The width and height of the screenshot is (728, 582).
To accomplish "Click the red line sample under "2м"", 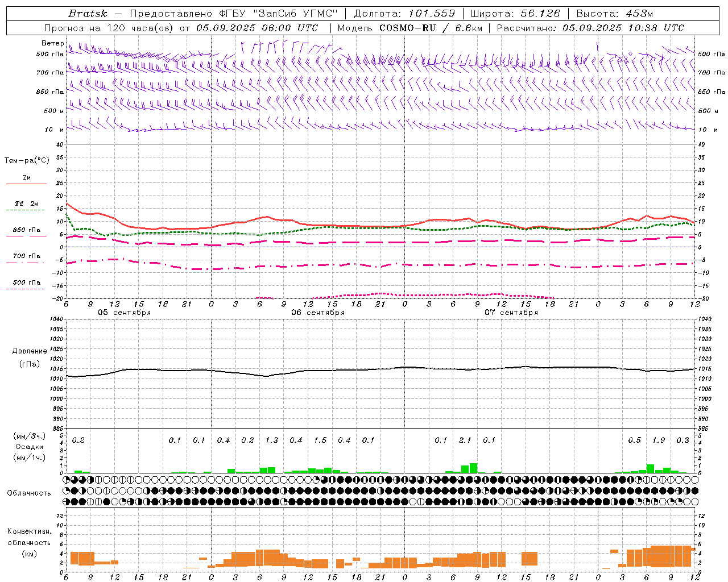I will [x=26, y=184].
